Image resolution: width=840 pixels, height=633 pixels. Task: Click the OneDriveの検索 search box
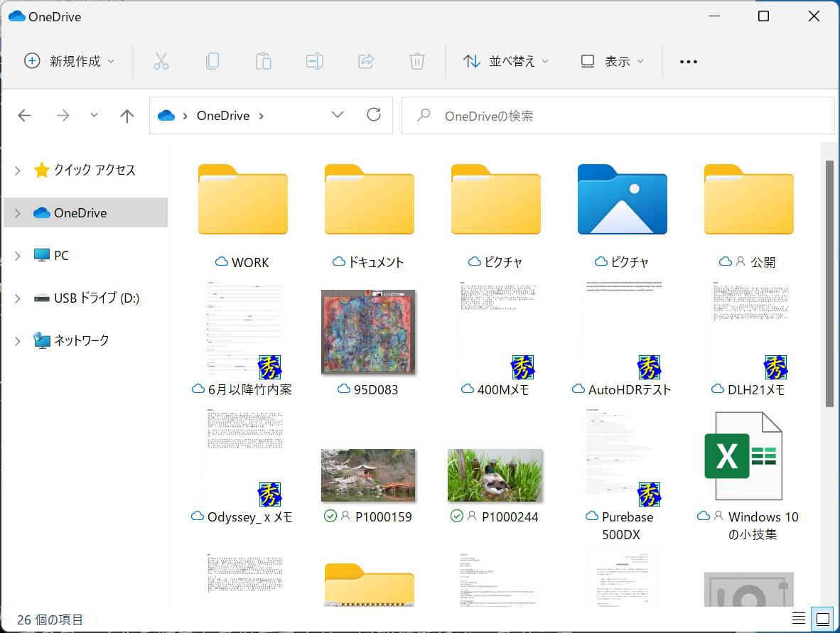coord(618,115)
